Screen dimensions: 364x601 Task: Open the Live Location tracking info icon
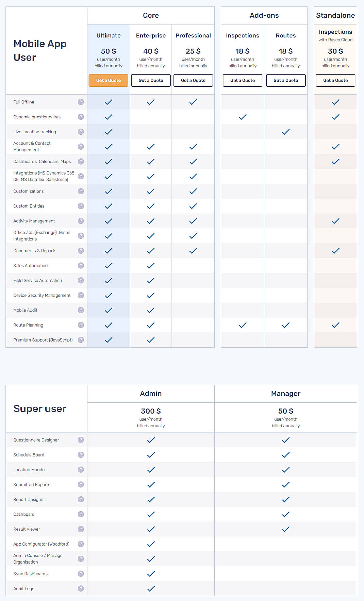point(81,132)
